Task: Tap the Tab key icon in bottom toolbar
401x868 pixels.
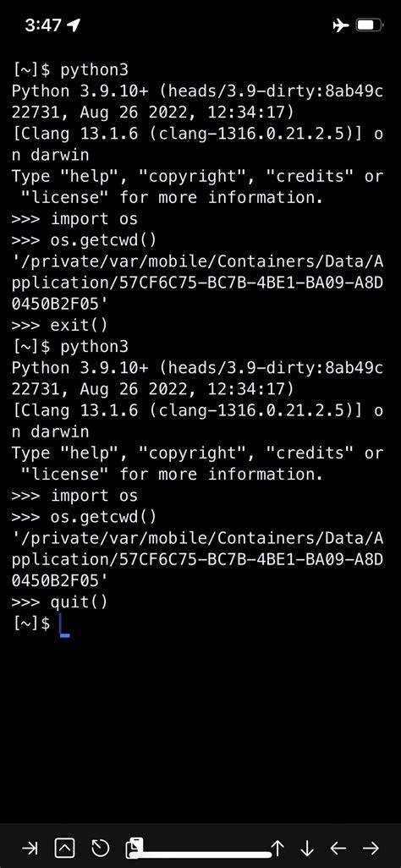Action: pos(30,848)
